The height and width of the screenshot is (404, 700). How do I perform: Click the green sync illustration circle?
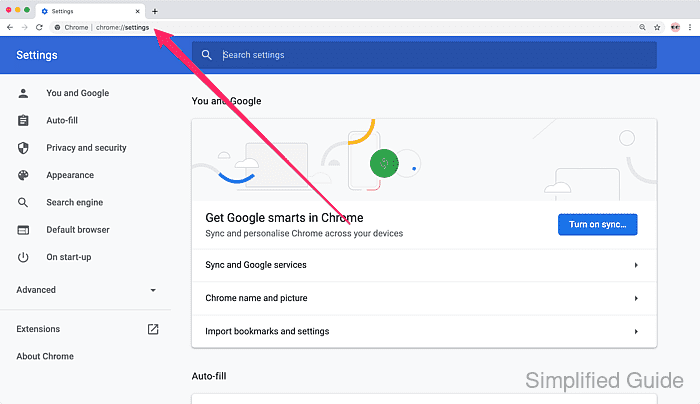384,163
